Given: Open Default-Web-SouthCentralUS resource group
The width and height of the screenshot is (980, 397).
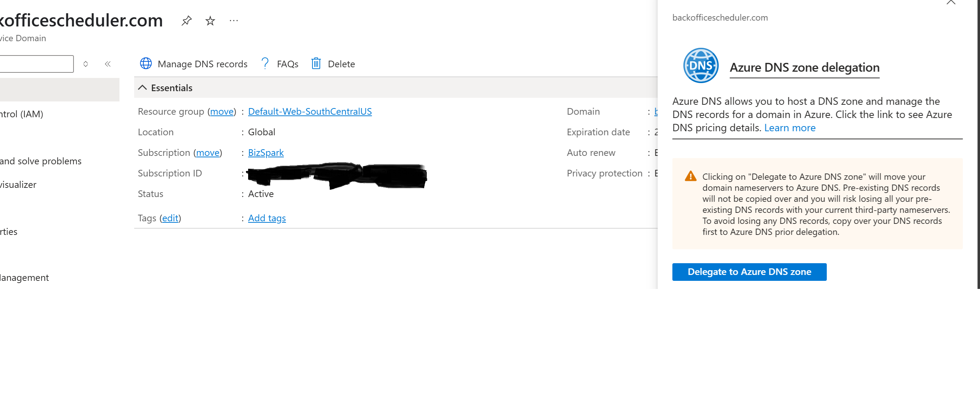Looking at the screenshot, I should (x=310, y=111).
